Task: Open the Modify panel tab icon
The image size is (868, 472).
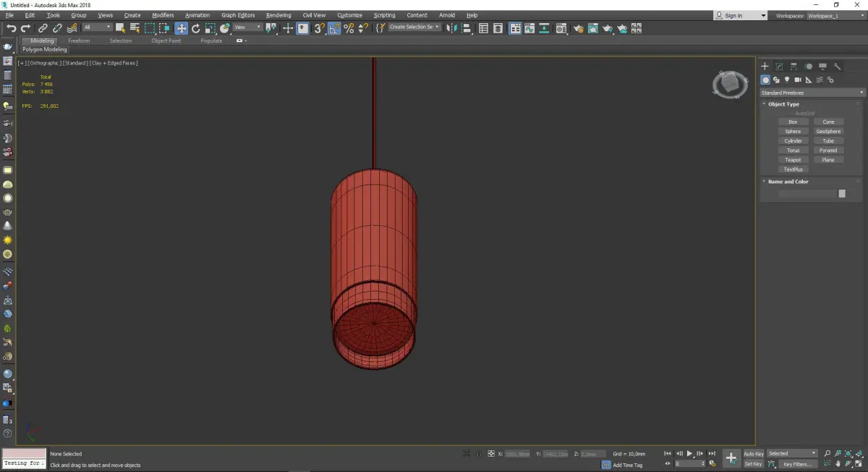Action: point(779,66)
